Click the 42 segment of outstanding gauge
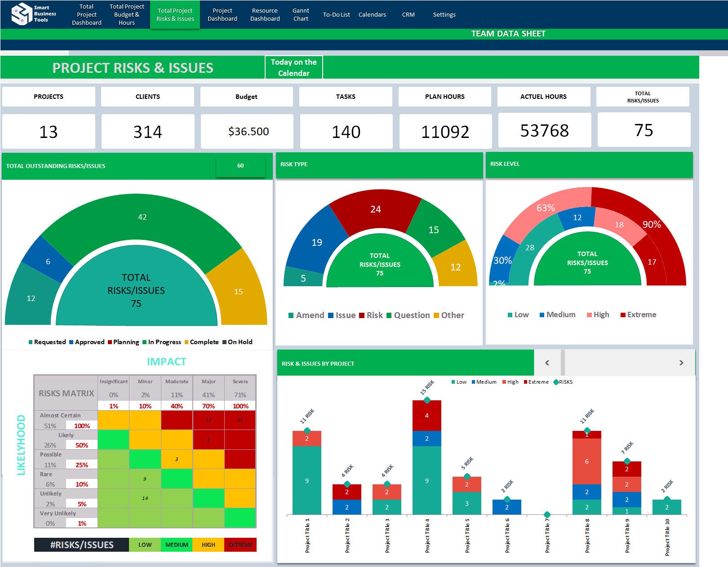This screenshot has width=728, height=567. coord(142,217)
